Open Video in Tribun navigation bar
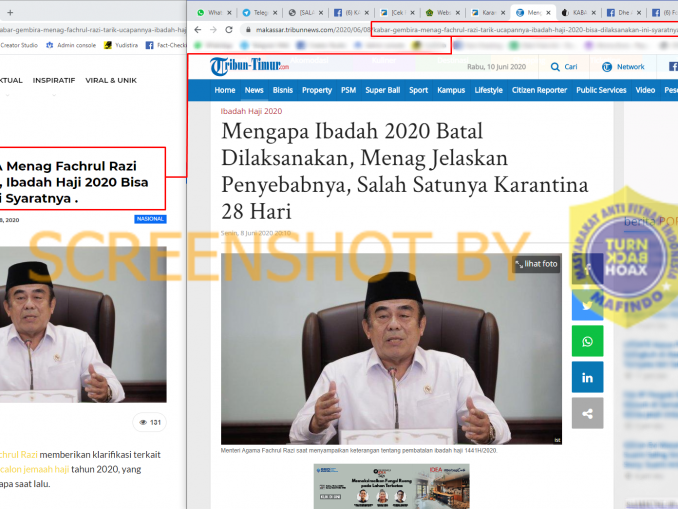The height and width of the screenshot is (509, 678). [645, 90]
